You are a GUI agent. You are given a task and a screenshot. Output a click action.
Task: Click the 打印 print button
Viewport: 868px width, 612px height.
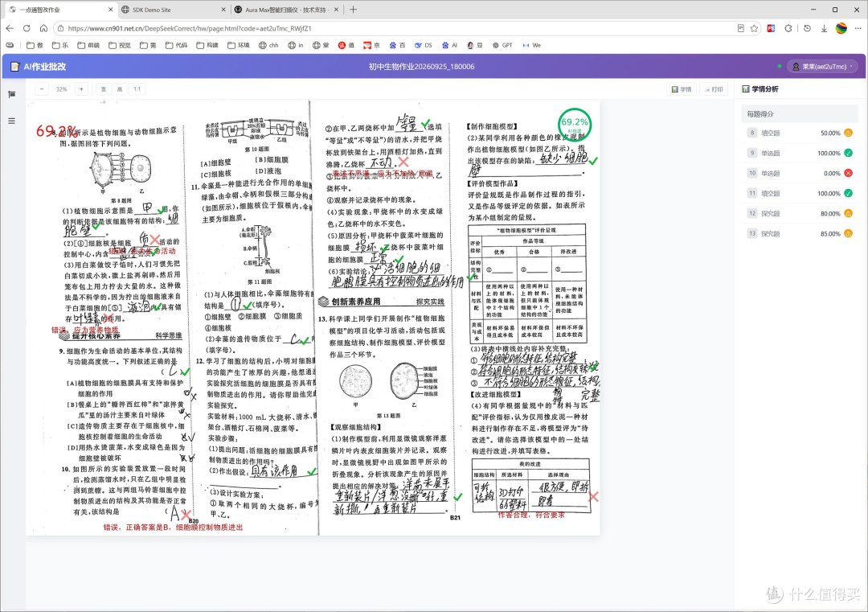(x=714, y=89)
